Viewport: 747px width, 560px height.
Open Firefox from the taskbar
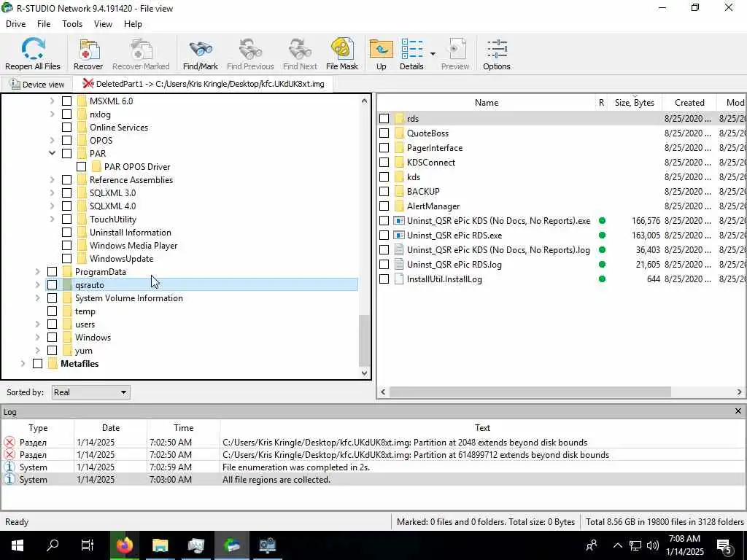coord(125,545)
